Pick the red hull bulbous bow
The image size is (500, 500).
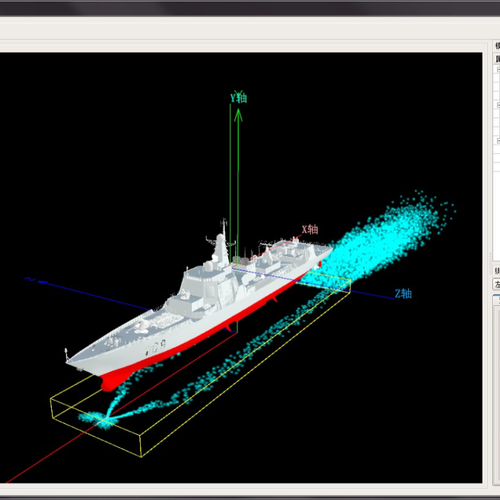click(x=110, y=383)
